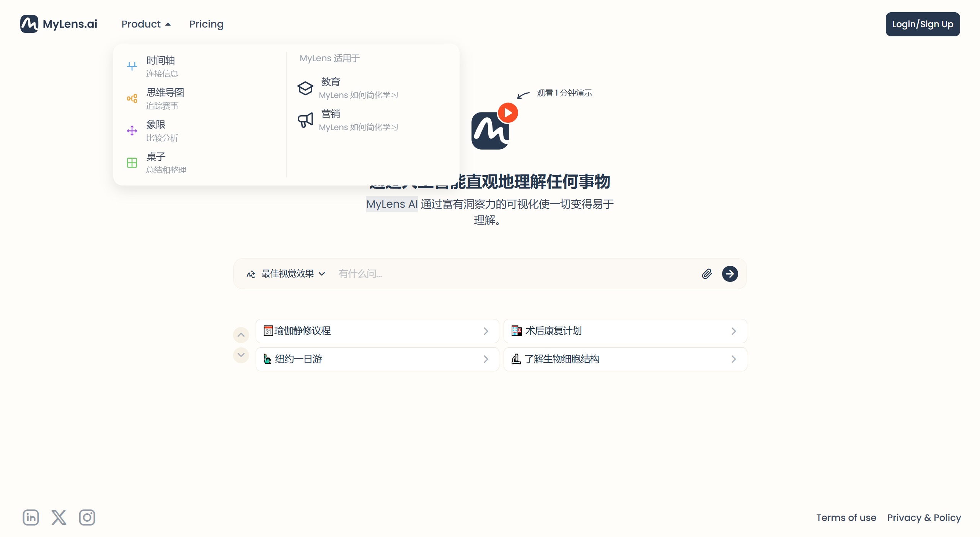
Task: Open the Instagram social link
Action: 87,517
